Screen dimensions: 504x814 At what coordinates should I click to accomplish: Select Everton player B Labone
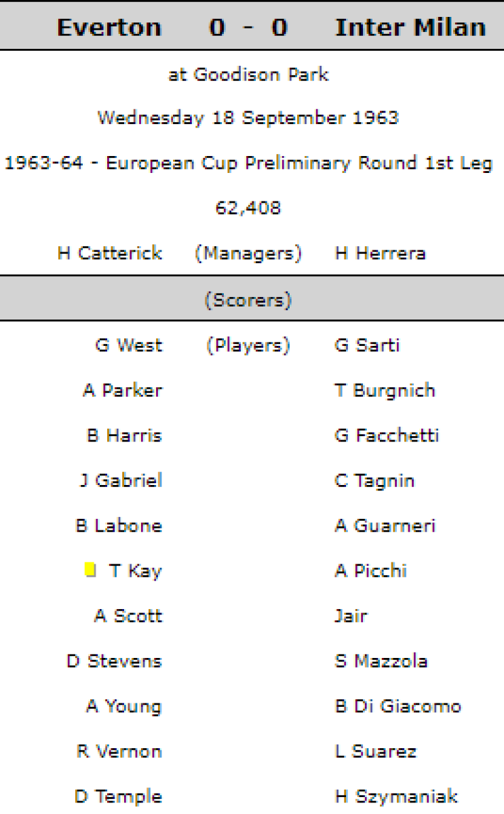click(119, 526)
